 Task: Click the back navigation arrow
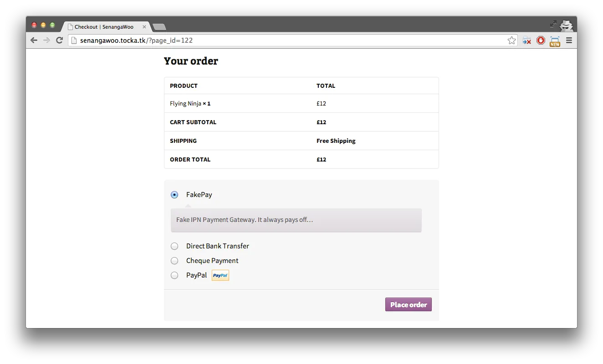click(x=34, y=40)
